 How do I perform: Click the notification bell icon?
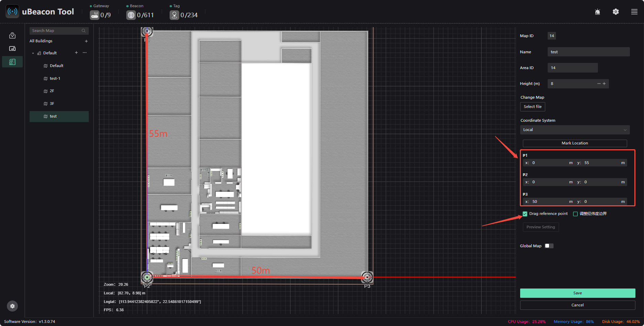click(x=598, y=12)
